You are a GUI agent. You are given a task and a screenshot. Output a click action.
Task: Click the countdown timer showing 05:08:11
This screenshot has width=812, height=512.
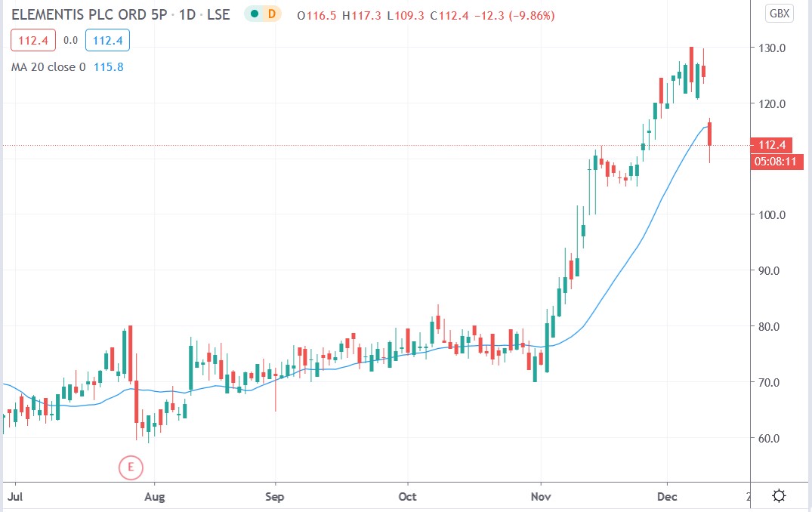click(777, 161)
